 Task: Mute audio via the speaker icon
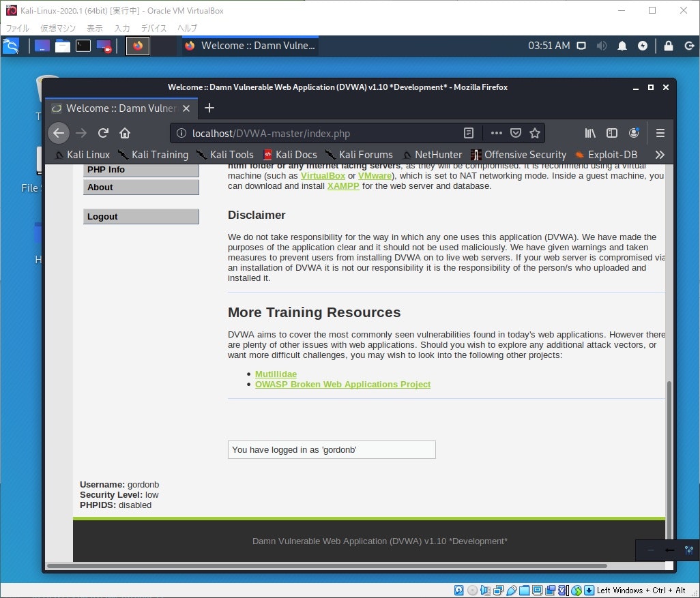601,46
